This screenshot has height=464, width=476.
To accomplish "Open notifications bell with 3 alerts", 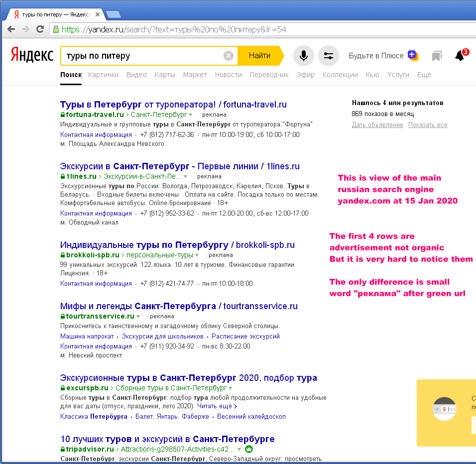I will 461,55.
